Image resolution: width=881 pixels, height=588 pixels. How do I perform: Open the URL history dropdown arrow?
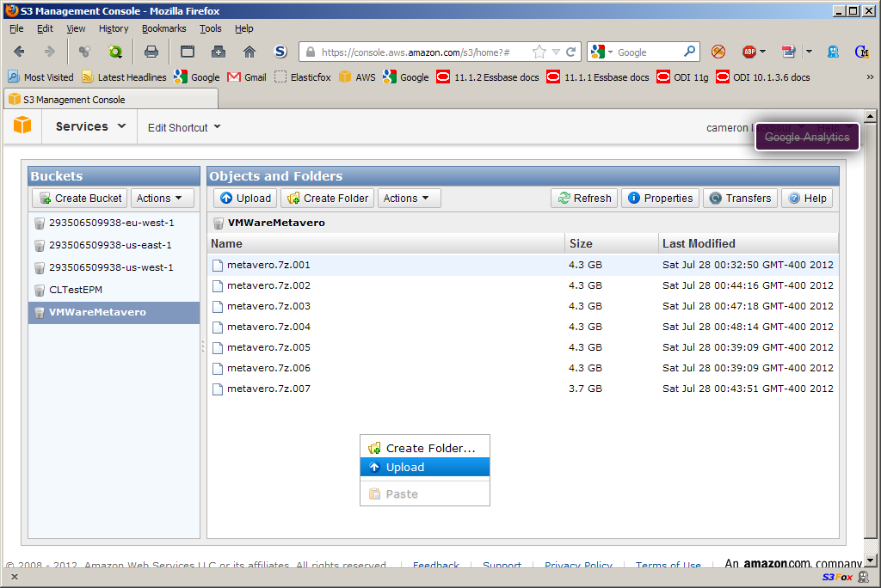tap(557, 52)
